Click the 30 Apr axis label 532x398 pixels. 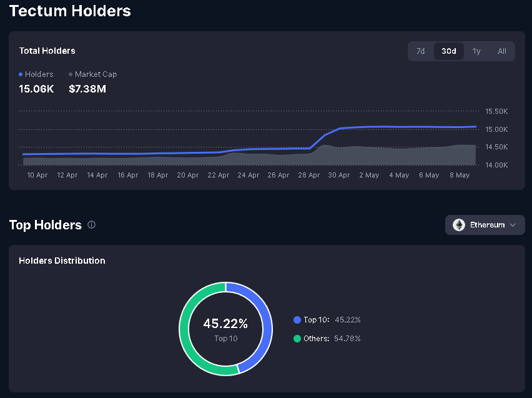(x=338, y=175)
